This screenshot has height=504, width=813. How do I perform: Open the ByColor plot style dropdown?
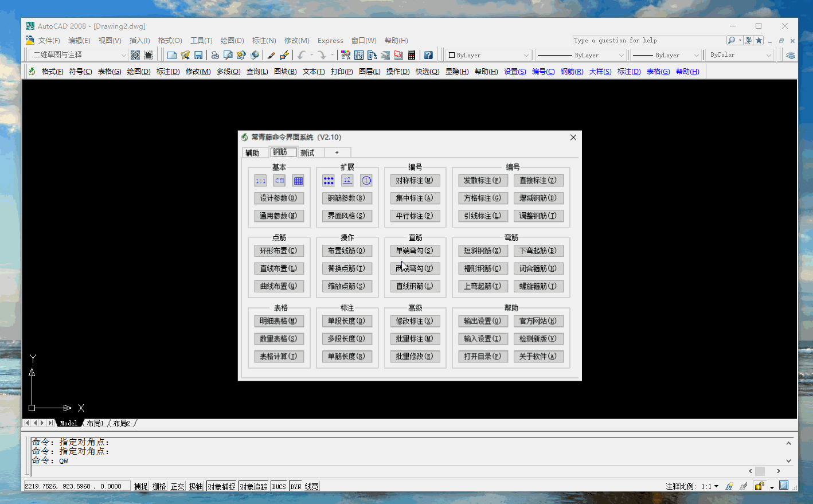[769, 55]
